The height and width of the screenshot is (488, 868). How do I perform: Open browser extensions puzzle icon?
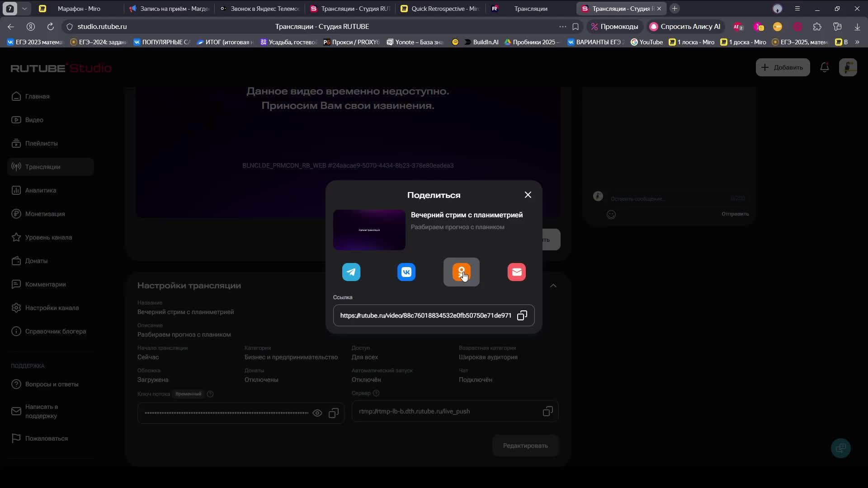click(x=817, y=27)
